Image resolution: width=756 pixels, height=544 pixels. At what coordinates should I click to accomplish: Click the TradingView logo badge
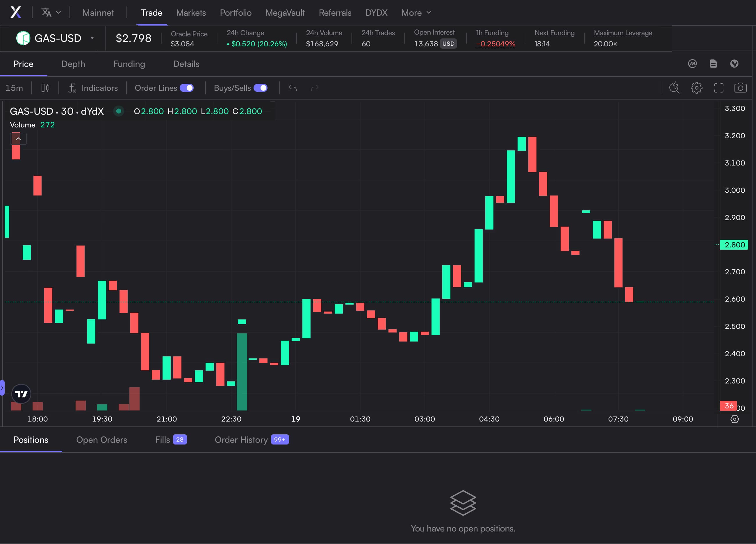[x=21, y=394]
